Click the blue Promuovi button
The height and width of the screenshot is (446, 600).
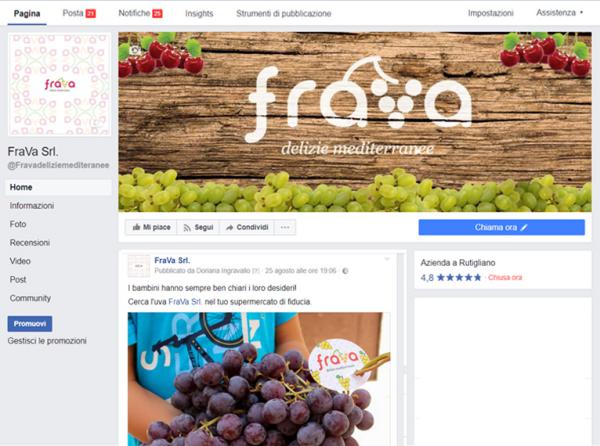click(x=30, y=324)
